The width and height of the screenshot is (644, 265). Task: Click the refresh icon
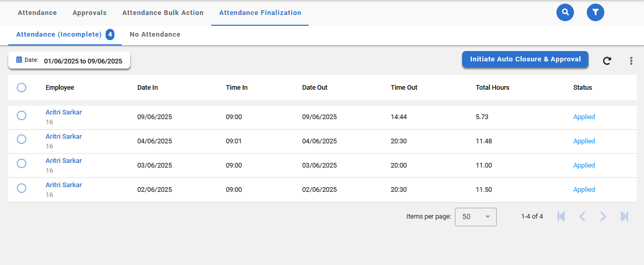tap(607, 61)
